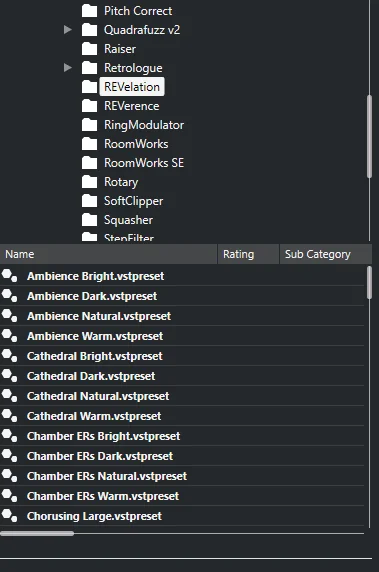Select the Rotary tree entry

(x=121, y=182)
